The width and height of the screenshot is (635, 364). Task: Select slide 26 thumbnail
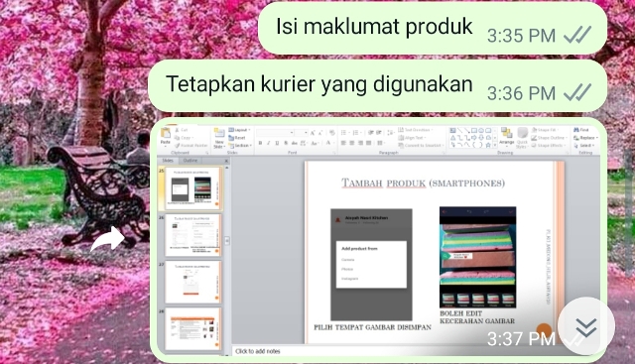(192, 234)
